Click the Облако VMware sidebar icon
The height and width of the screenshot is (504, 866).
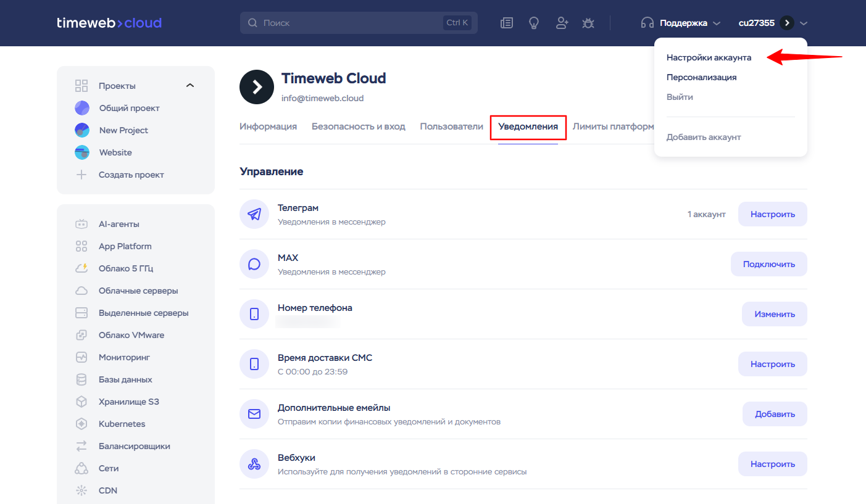81,335
